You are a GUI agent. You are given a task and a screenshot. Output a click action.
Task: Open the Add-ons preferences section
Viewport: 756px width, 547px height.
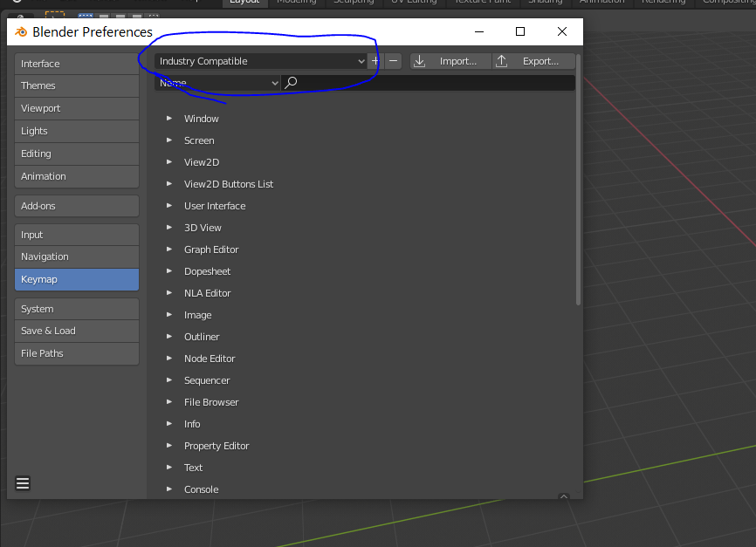pos(76,205)
